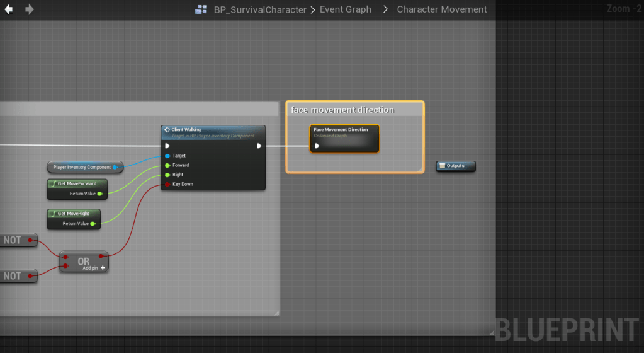Image resolution: width=644 pixels, height=353 pixels.
Task: Select the upper NOT node
Action: point(18,240)
